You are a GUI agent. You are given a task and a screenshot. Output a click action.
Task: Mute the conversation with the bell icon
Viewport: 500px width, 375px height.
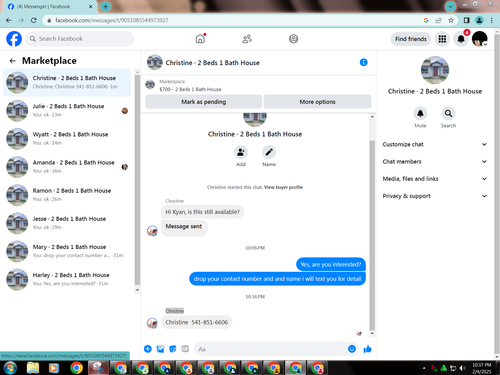pos(420,114)
